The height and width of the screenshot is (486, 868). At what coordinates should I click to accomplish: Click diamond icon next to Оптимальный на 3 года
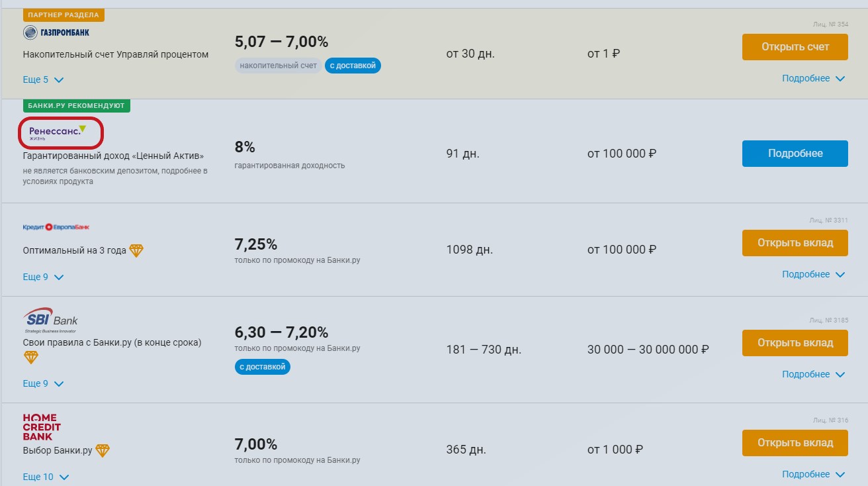[136, 251]
